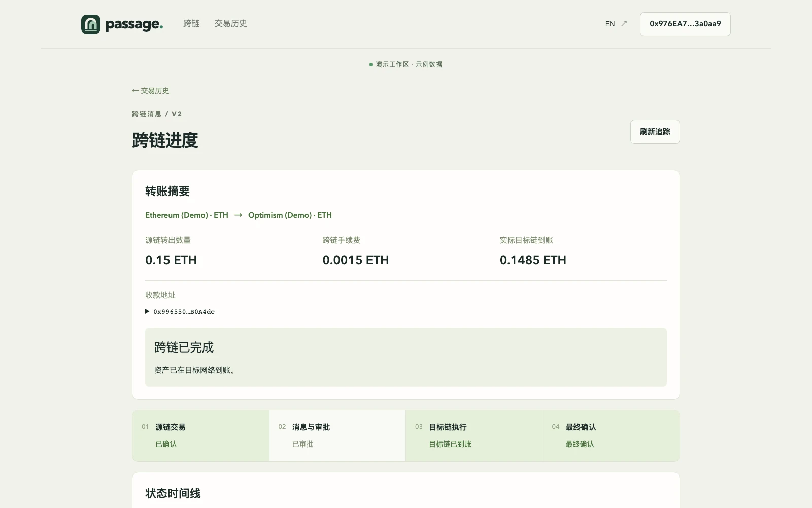
Task: Expand the 0x996550…B0A4dc address disclosure triangle
Action: point(147,311)
